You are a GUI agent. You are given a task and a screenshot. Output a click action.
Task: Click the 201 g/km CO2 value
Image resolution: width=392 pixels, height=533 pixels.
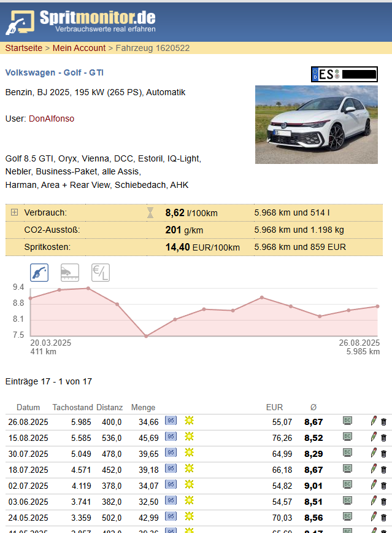pos(184,230)
